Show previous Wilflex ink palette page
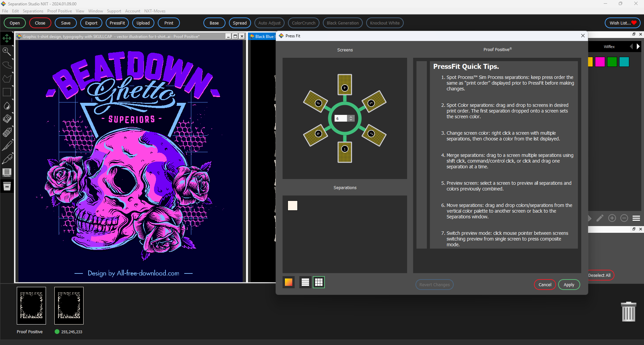The image size is (644, 345). pos(631,46)
